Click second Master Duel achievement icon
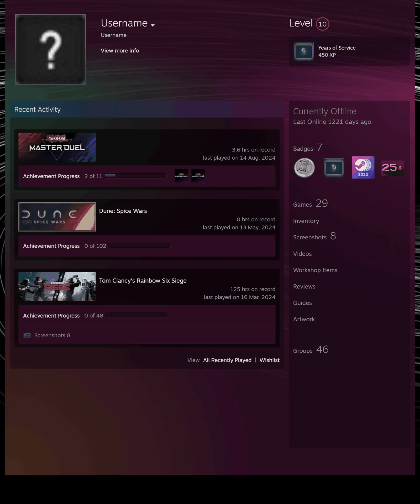420x504 pixels. 198,176
